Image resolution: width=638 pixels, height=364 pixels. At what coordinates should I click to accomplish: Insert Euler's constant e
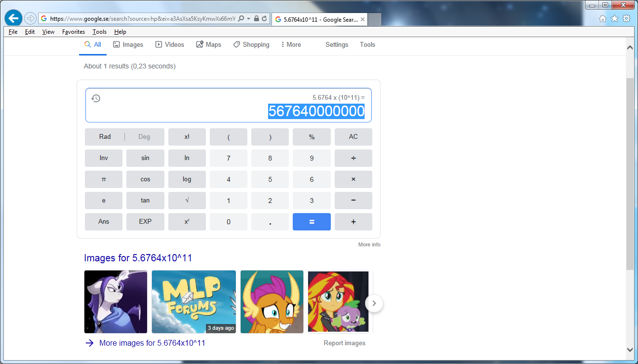click(104, 201)
